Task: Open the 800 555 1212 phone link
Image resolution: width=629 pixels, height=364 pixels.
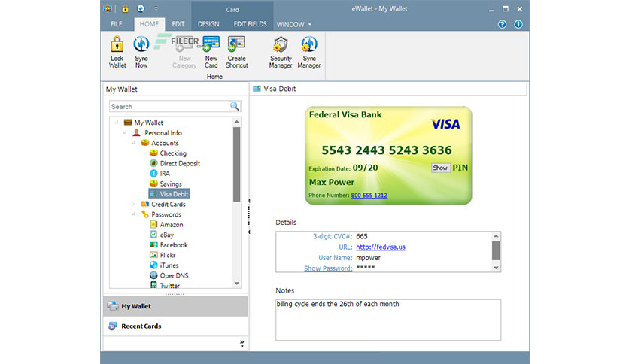Action: point(369,196)
